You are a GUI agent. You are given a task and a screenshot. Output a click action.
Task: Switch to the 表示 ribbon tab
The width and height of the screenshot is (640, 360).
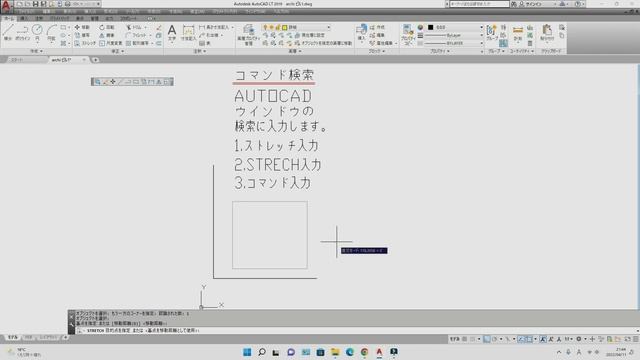tap(80, 18)
